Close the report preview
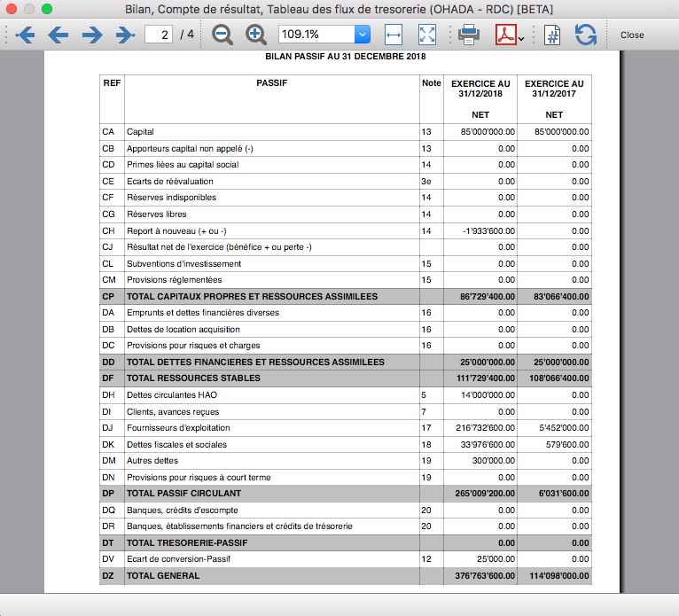 [632, 35]
